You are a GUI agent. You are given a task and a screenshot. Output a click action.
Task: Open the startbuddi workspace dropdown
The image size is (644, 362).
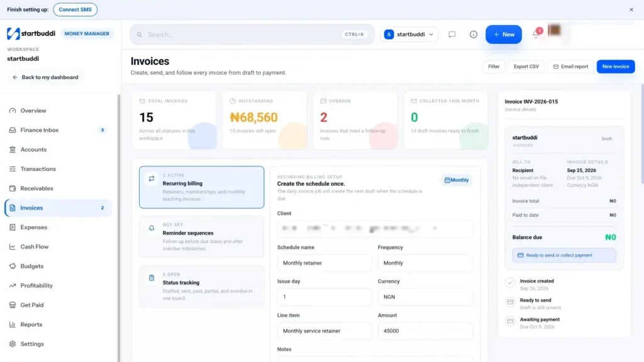(409, 35)
